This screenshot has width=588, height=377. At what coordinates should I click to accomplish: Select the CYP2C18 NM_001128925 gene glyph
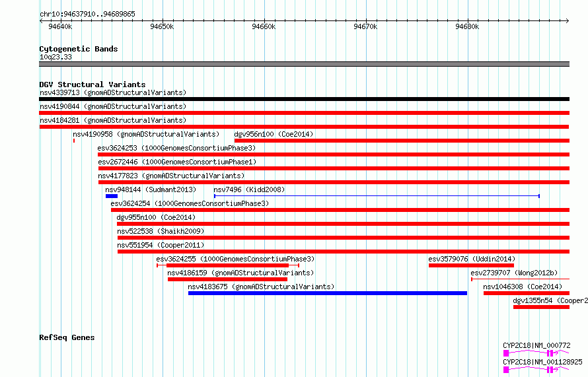click(536, 370)
